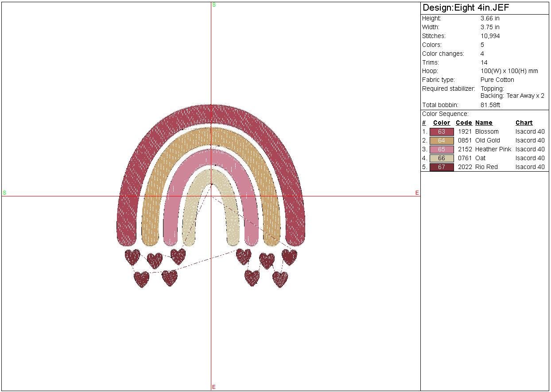Click the red E marker on right edge
This screenshot has width=551, height=392.
coord(417,193)
